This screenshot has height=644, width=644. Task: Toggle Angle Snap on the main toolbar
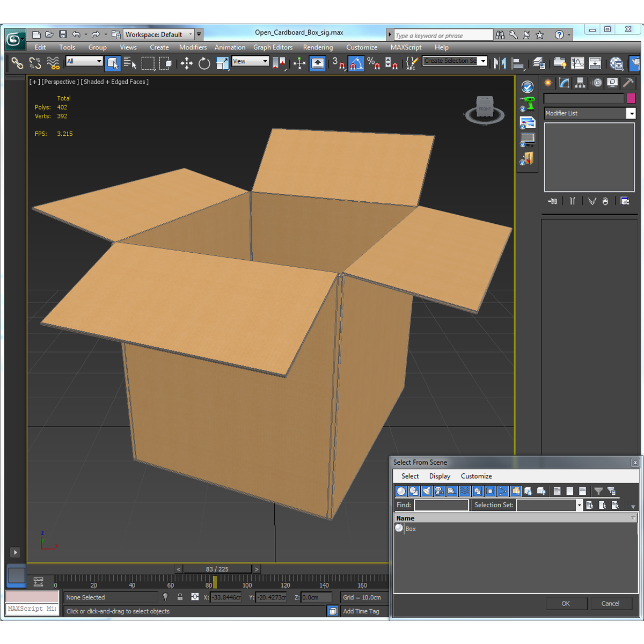[x=356, y=63]
